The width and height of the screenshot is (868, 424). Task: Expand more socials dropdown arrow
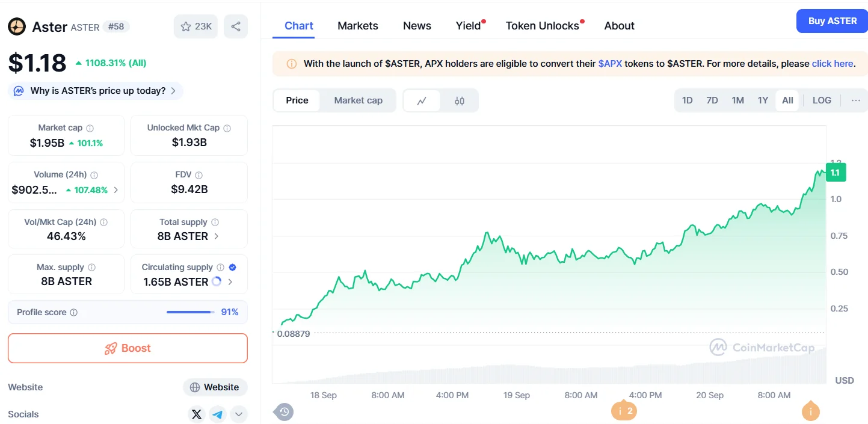(239, 414)
